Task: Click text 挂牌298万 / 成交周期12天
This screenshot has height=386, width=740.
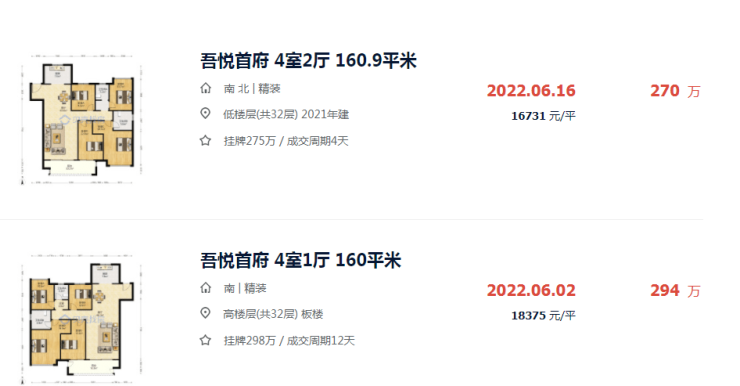Action: (289, 341)
